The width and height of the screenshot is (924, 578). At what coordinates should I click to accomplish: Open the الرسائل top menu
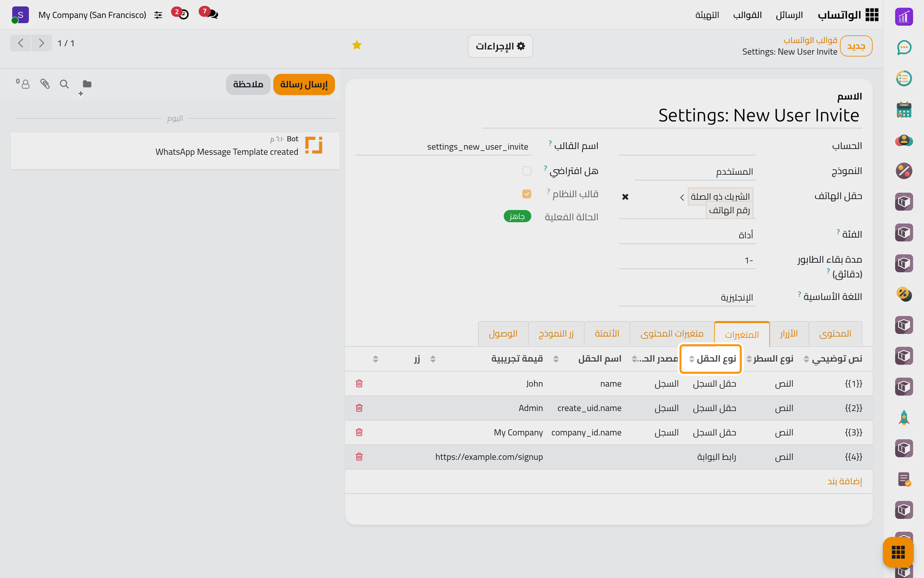[x=789, y=15]
